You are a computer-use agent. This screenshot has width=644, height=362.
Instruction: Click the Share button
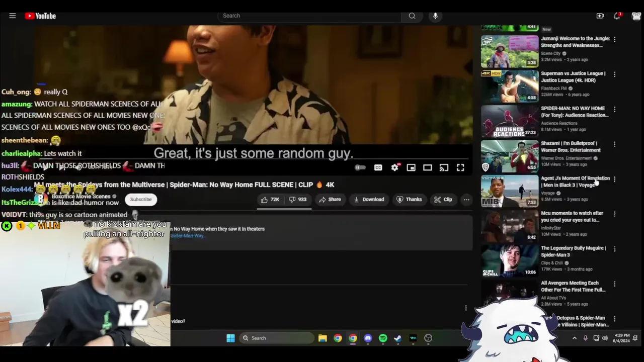330,200
